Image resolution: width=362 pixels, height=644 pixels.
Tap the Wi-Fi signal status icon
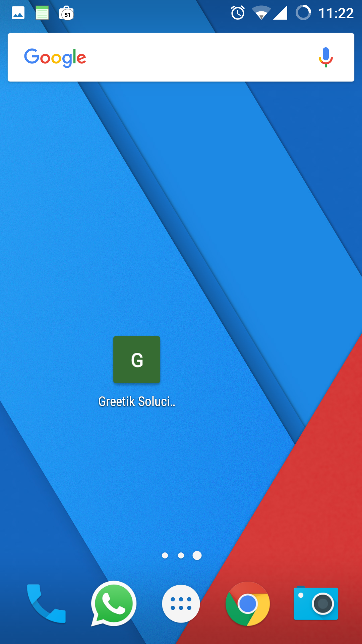(x=261, y=13)
